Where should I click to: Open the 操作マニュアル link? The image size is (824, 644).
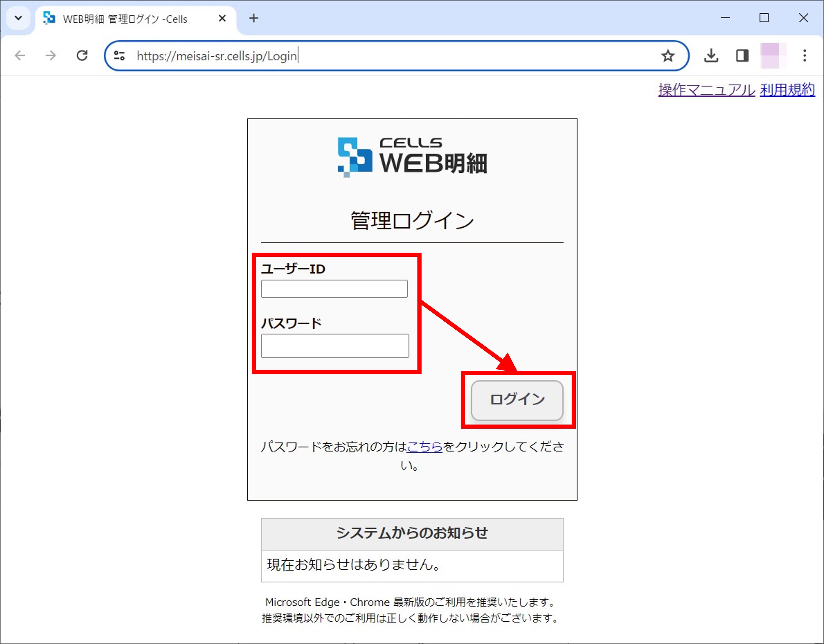(x=706, y=90)
